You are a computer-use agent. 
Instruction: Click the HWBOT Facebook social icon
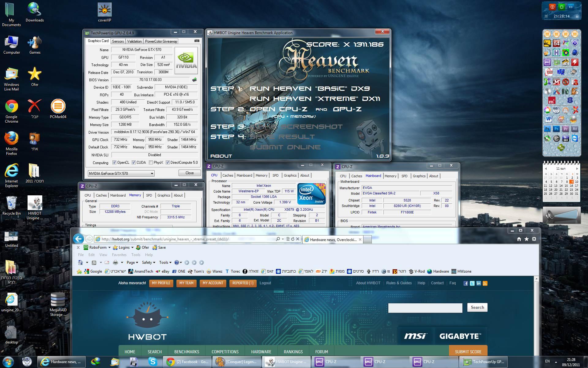[x=466, y=283]
